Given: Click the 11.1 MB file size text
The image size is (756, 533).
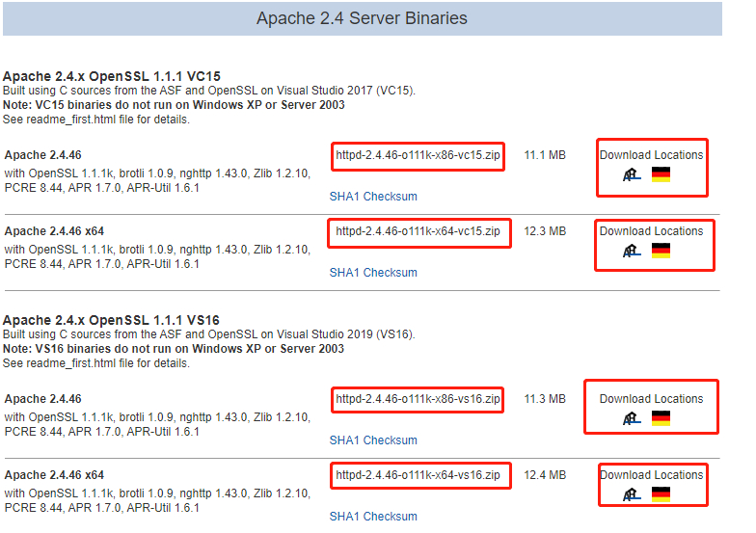Looking at the screenshot, I should tap(545, 155).
